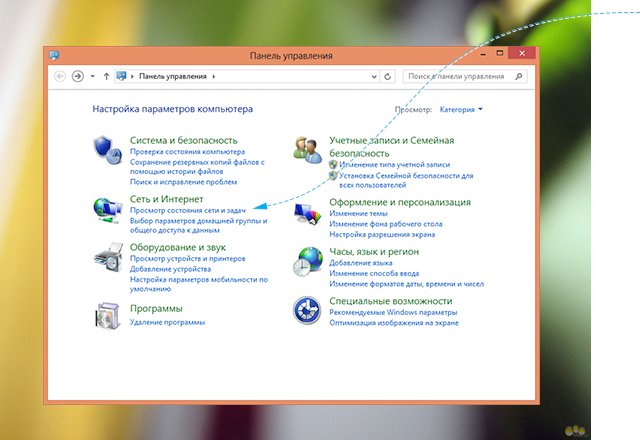Open Выбор параметров домашней группы link

tap(198, 225)
